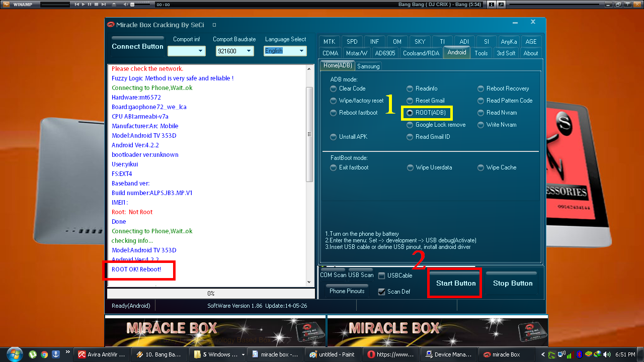Viewport: 644px width, 362px height.
Task: Uncheck the Scan Def checkbox
Action: (382, 292)
